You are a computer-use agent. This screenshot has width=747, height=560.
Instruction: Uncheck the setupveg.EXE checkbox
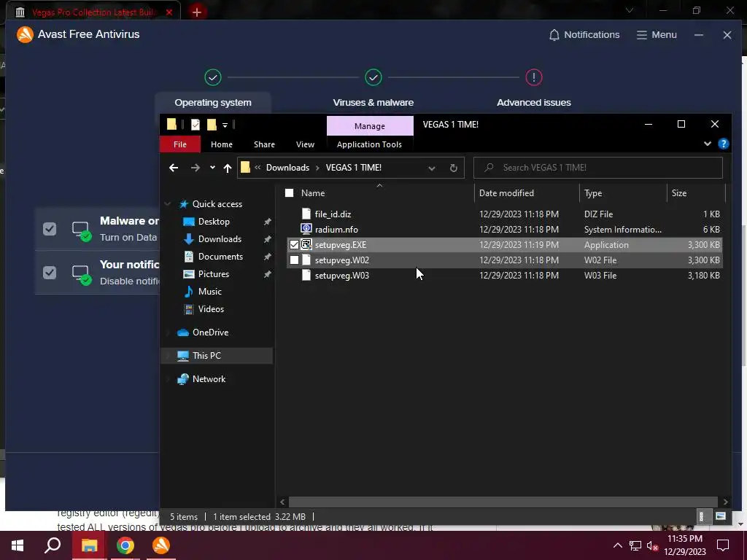click(295, 245)
